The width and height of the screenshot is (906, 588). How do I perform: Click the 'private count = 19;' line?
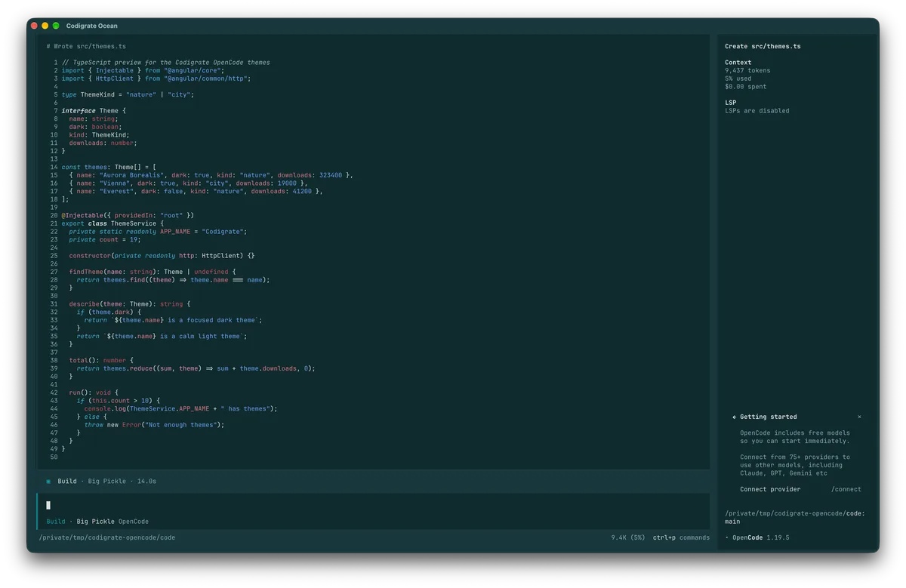tap(105, 240)
